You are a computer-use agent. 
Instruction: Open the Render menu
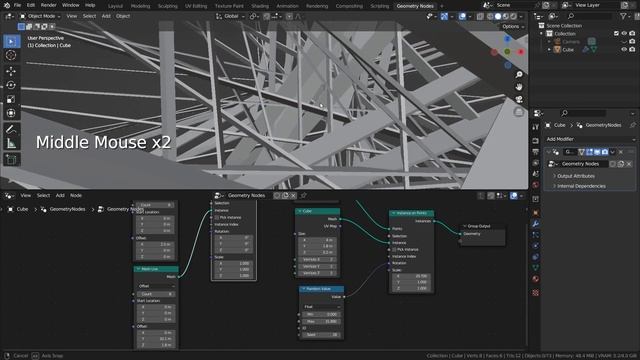click(48, 5)
